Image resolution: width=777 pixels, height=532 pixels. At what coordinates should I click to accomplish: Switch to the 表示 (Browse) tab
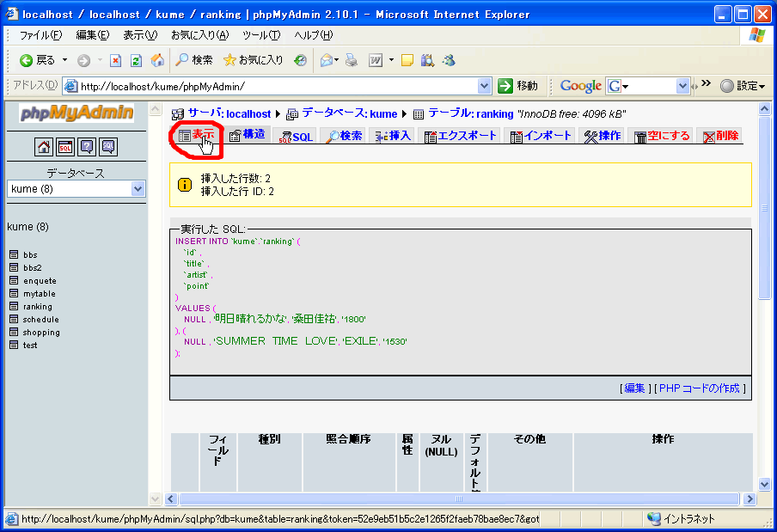[197, 135]
